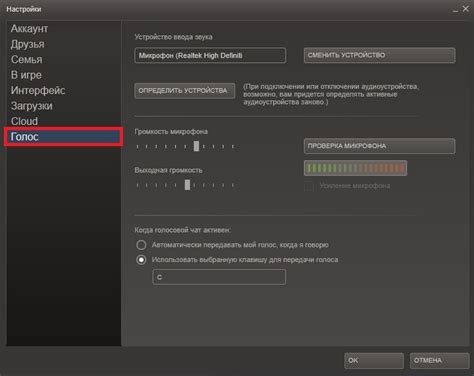Enable the Усиление микрофона checkbox
Screen dimensions: 474x376
point(309,186)
